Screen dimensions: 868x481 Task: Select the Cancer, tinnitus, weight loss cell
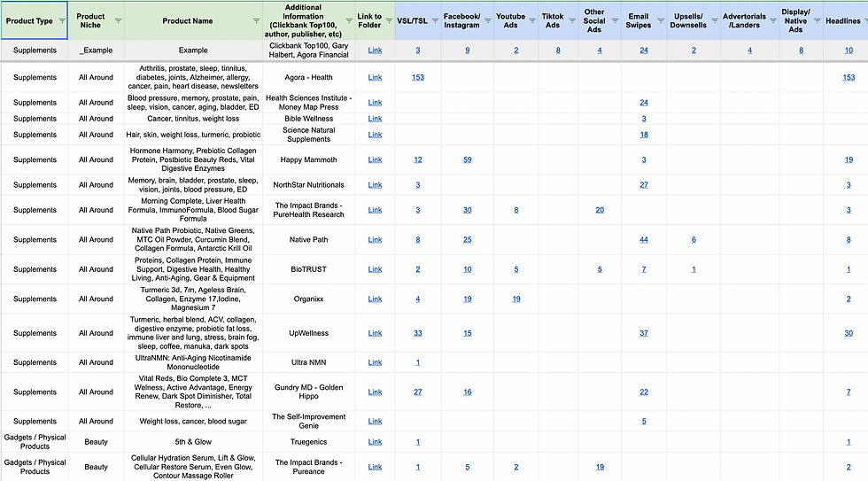point(193,119)
